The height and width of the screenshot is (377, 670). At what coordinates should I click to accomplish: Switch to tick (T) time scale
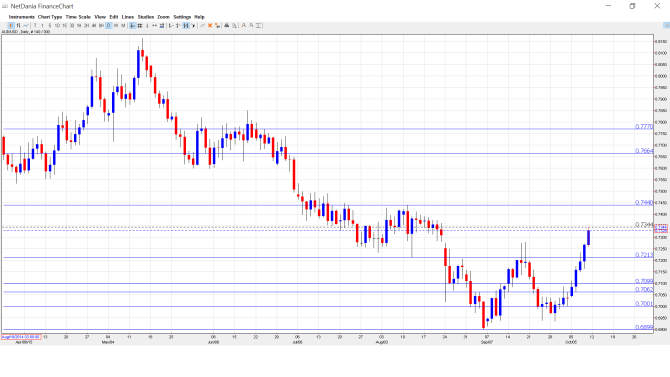point(35,26)
